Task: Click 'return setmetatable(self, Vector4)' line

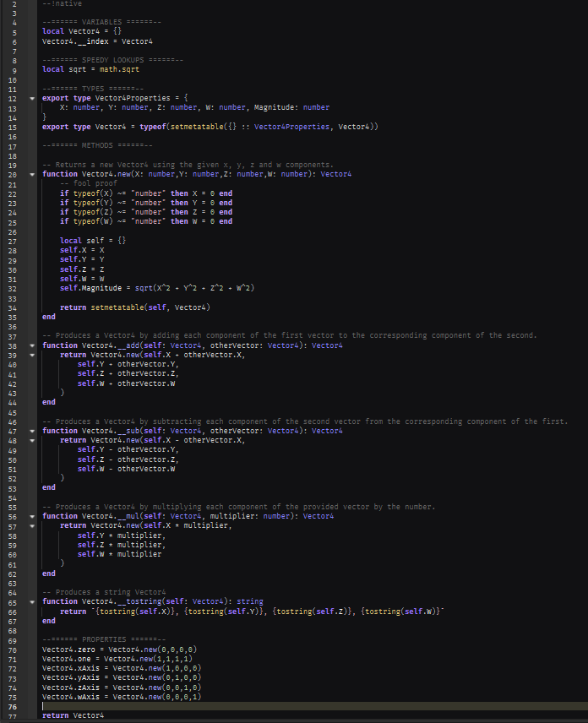Action: (135, 307)
